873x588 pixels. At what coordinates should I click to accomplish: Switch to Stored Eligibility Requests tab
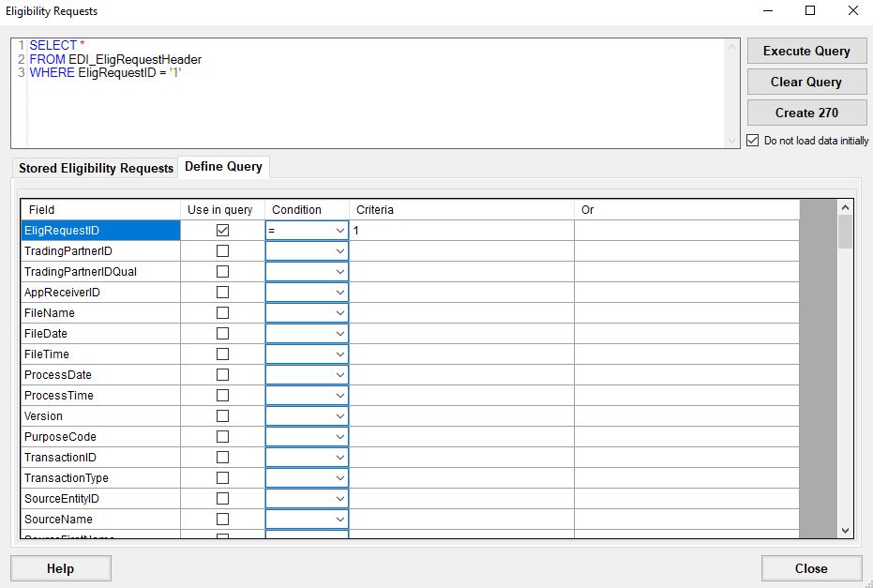point(96,168)
